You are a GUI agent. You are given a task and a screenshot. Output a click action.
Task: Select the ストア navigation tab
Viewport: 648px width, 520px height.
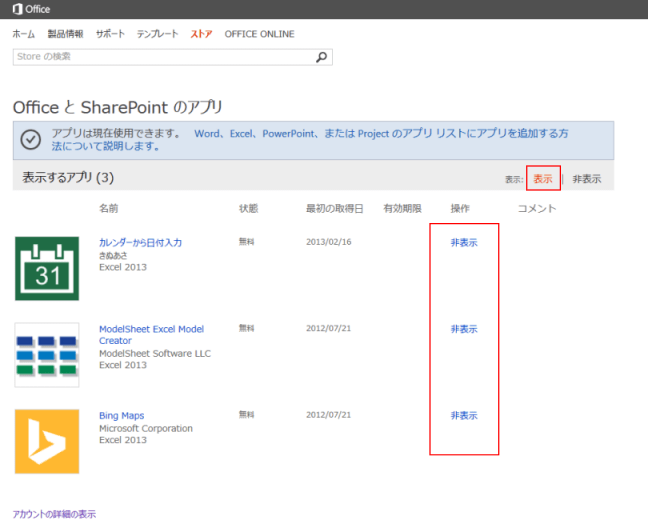(200, 34)
